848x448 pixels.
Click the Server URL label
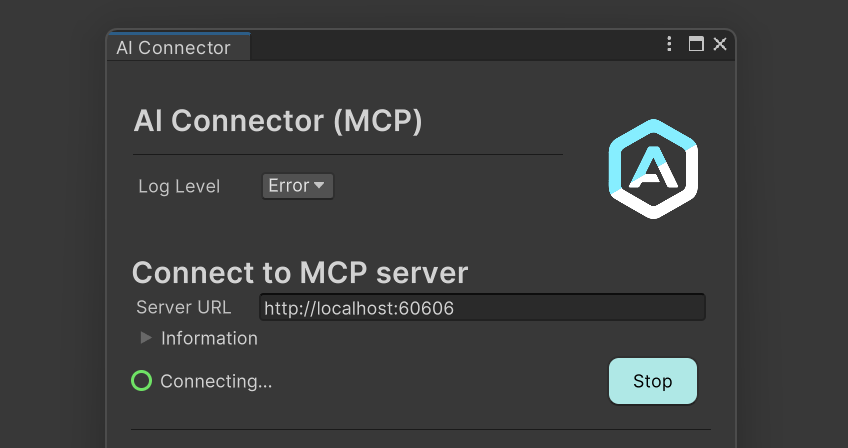(x=184, y=307)
